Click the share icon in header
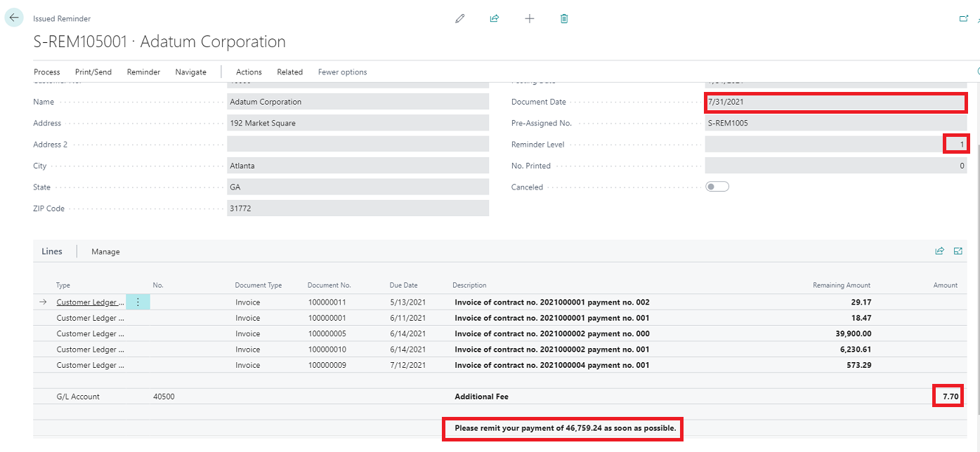980x452 pixels. pyautogui.click(x=495, y=19)
